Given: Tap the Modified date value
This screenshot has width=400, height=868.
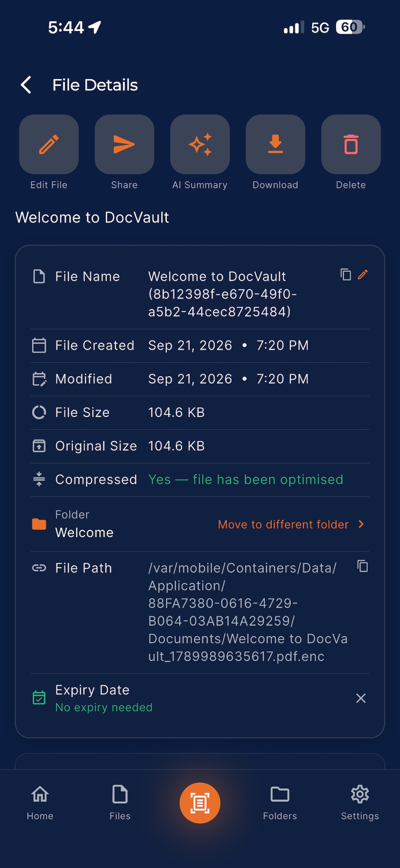Looking at the screenshot, I should click(x=228, y=379).
